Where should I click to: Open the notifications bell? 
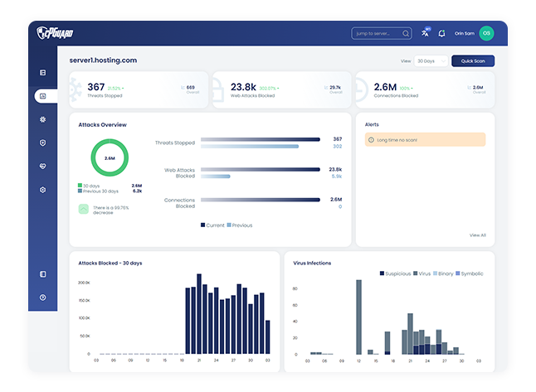click(442, 34)
